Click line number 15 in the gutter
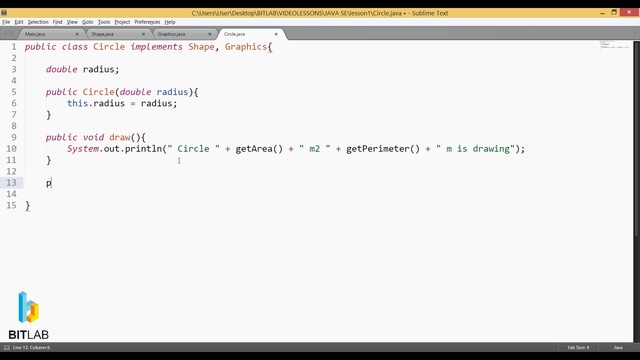The image size is (640, 360). coord(11,205)
